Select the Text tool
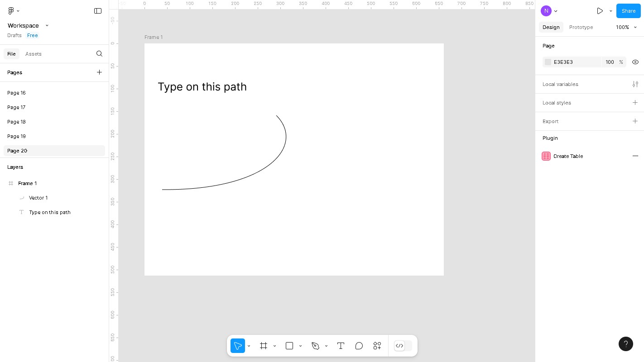 point(341,346)
